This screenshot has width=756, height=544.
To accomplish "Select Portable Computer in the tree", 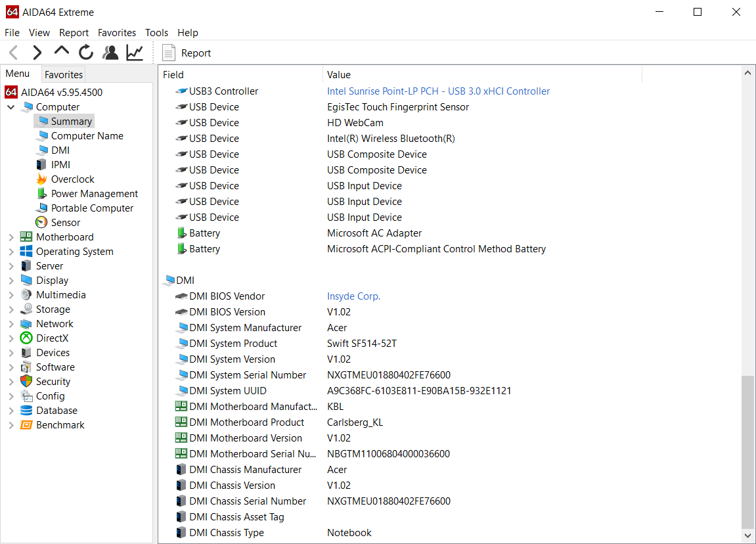I will tap(92, 208).
